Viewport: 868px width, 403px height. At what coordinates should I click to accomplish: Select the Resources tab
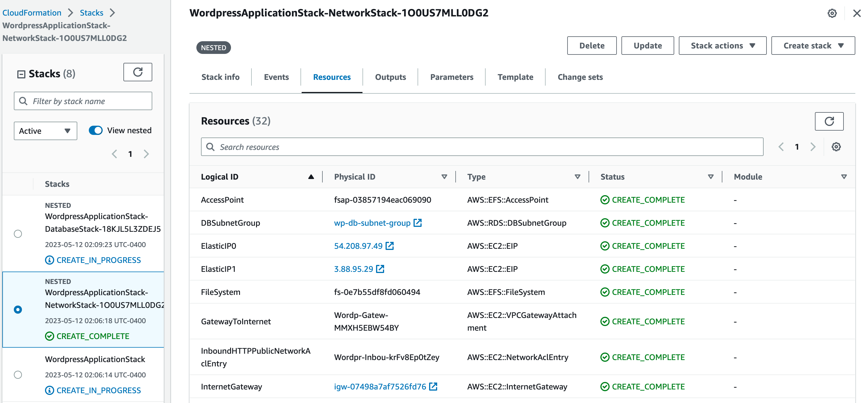[332, 77]
